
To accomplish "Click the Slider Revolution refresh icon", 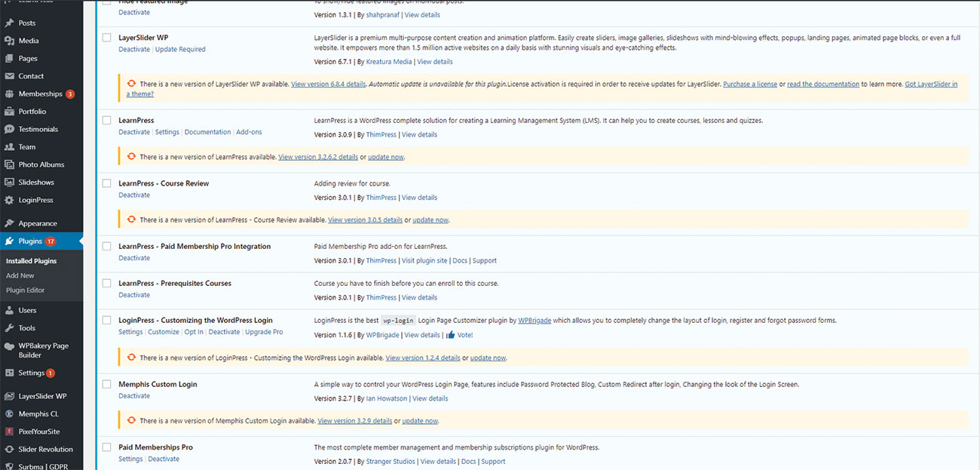I will (9, 450).
